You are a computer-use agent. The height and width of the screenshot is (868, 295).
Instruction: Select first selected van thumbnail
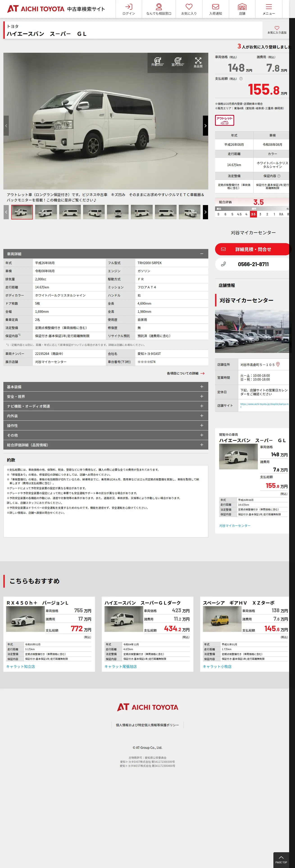point(22,212)
